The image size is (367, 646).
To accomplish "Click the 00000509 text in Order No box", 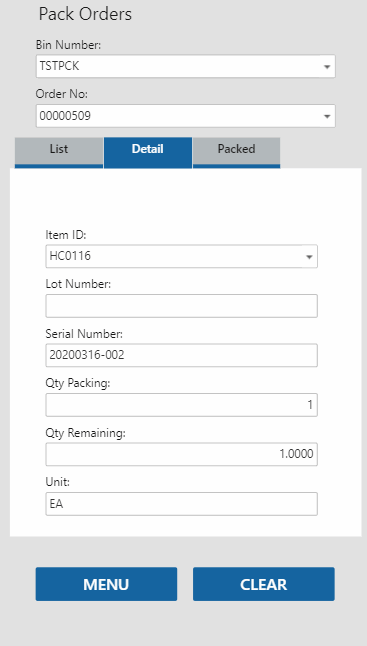I will click(65, 116).
